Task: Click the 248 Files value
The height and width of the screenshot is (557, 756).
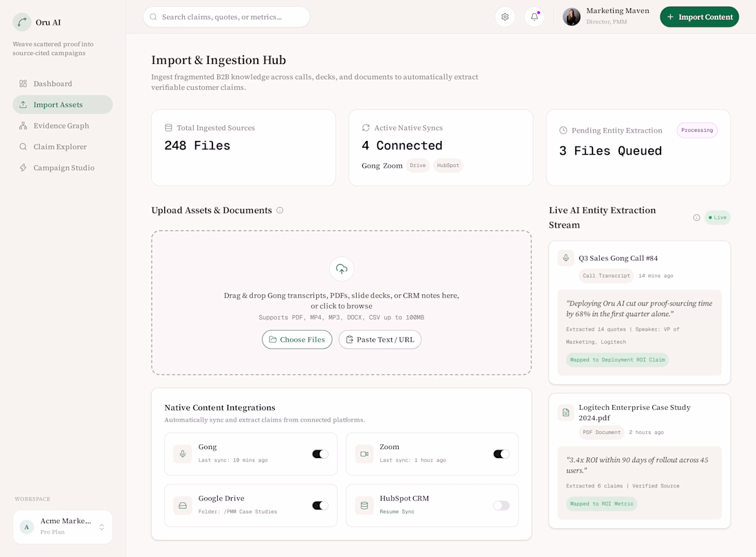Action: pos(197,146)
